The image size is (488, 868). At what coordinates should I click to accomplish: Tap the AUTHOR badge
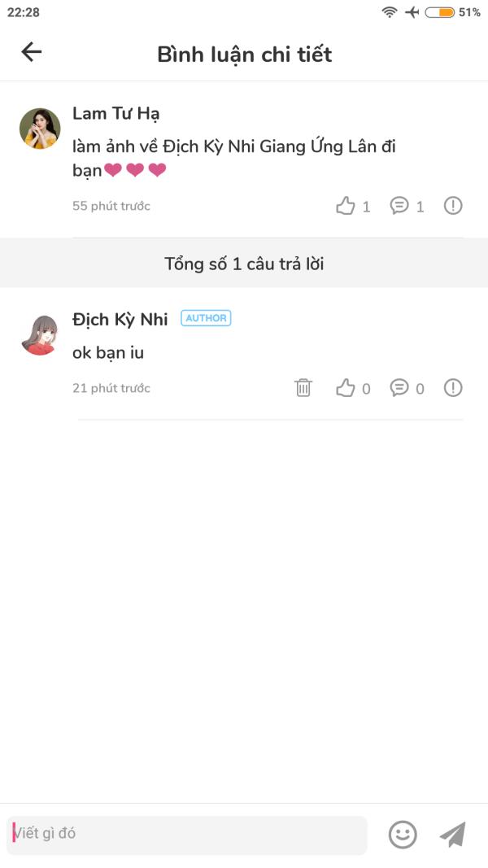pos(206,318)
